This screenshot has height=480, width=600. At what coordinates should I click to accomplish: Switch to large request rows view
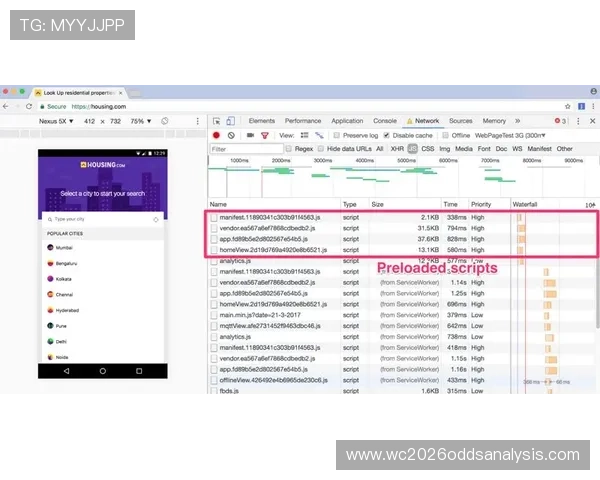[304, 135]
